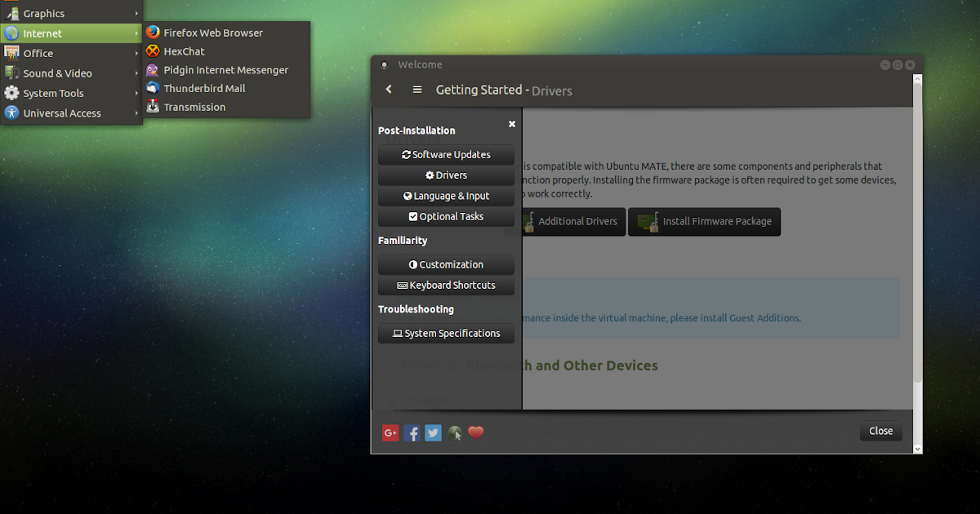The image size is (980, 514).
Task: Open the Facebook icon in the footer
Action: click(x=412, y=433)
